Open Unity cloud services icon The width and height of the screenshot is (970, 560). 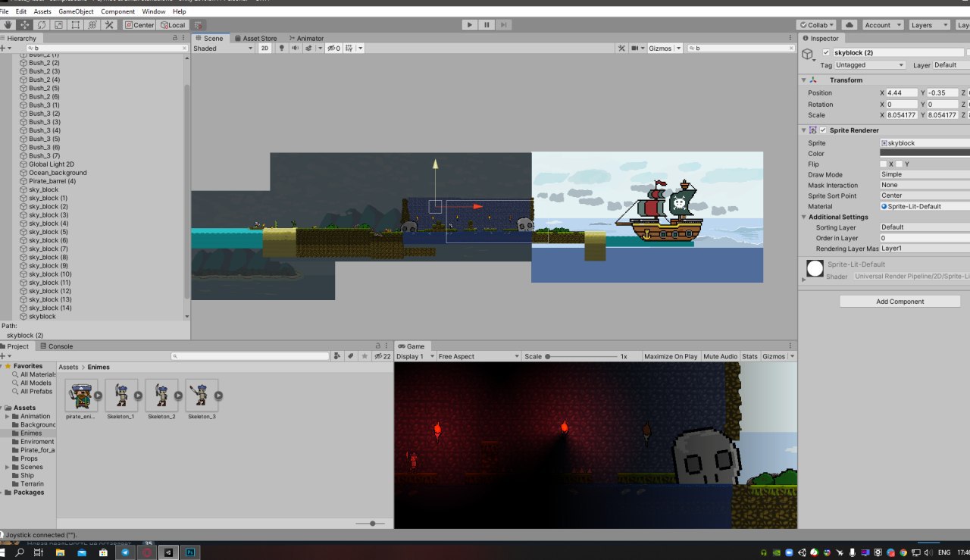849,25
